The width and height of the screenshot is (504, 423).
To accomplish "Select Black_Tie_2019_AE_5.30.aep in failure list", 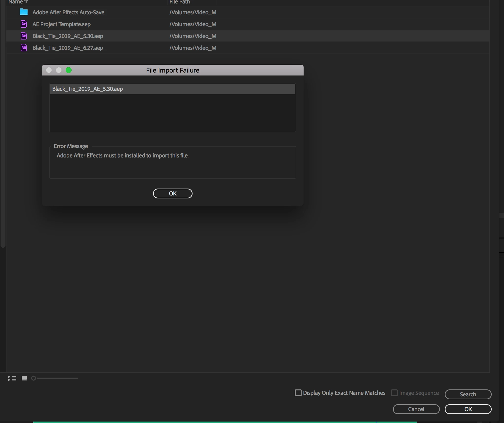I will coord(88,89).
